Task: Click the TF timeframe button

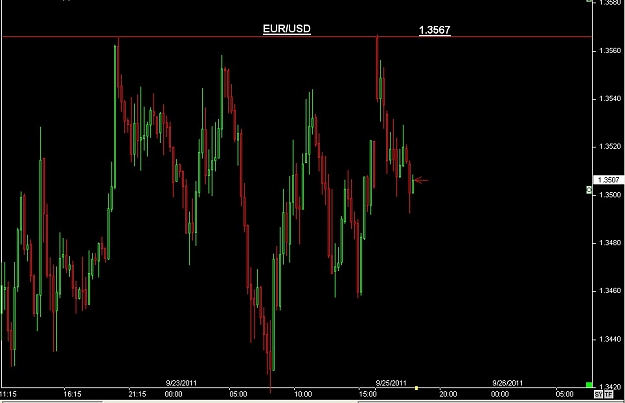Action: pyautogui.click(x=609, y=395)
